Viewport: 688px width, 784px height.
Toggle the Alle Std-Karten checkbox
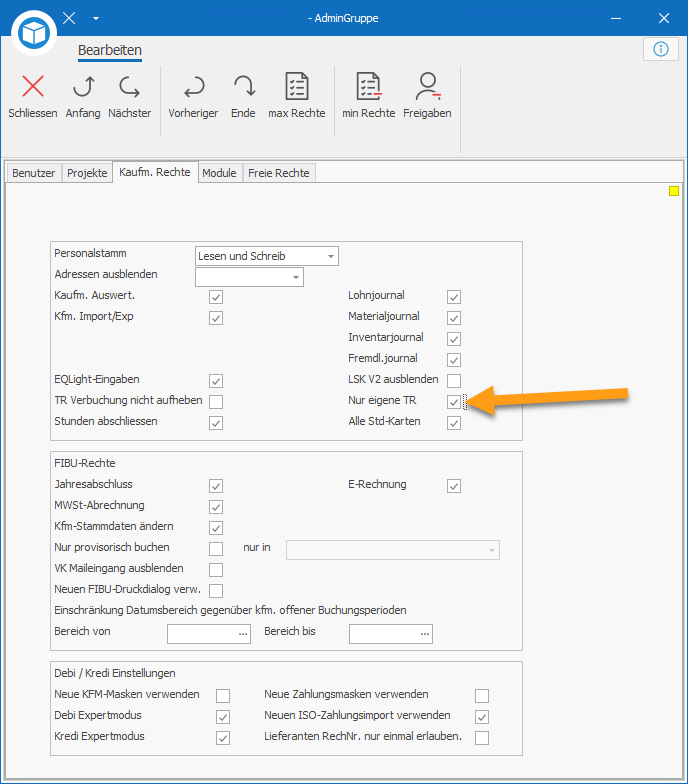[454, 423]
